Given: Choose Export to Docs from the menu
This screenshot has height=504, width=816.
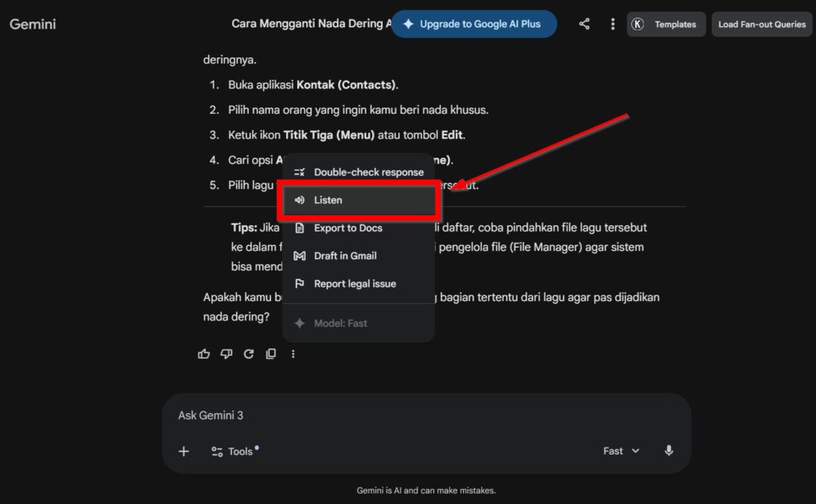Looking at the screenshot, I should pos(348,228).
